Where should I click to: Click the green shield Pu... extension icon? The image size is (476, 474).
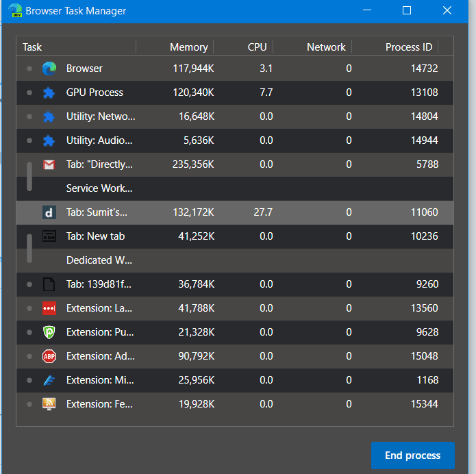pos(49,332)
